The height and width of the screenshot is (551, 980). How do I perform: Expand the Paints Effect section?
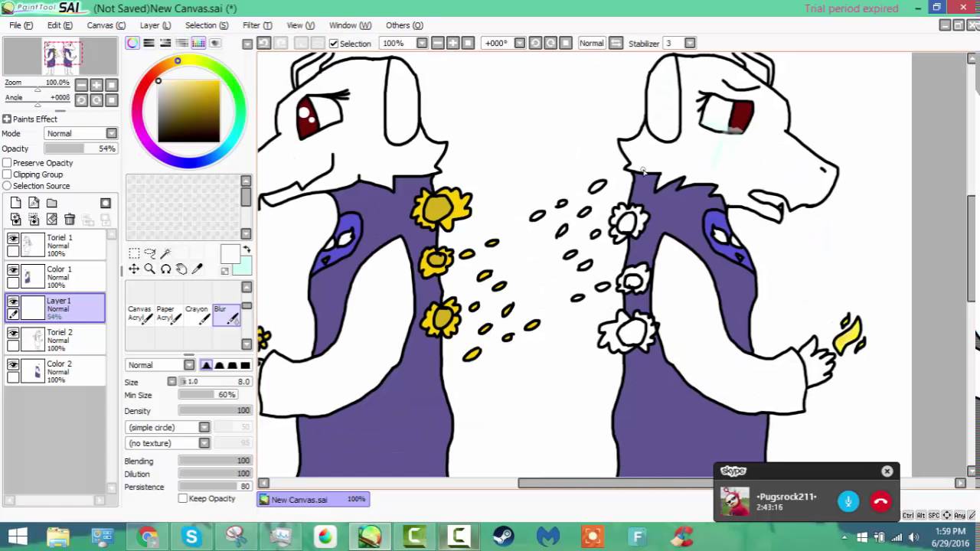tap(7, 119)
